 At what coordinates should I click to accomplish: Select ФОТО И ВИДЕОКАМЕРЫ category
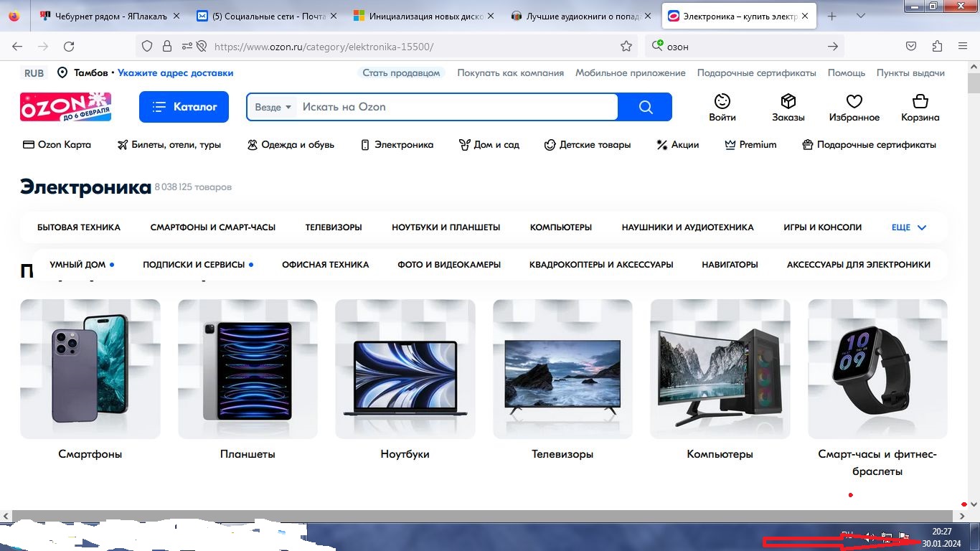(449, 265)
